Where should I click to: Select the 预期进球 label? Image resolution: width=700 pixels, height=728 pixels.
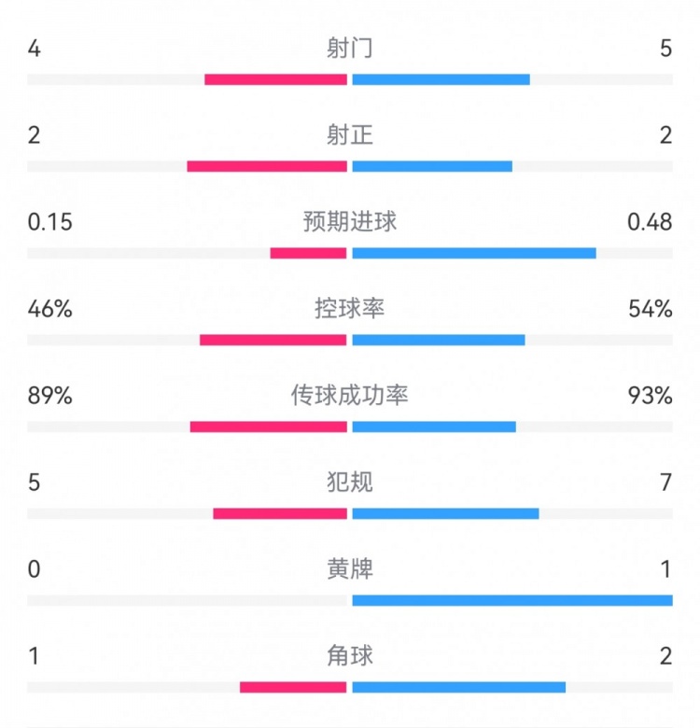point(350,222)
